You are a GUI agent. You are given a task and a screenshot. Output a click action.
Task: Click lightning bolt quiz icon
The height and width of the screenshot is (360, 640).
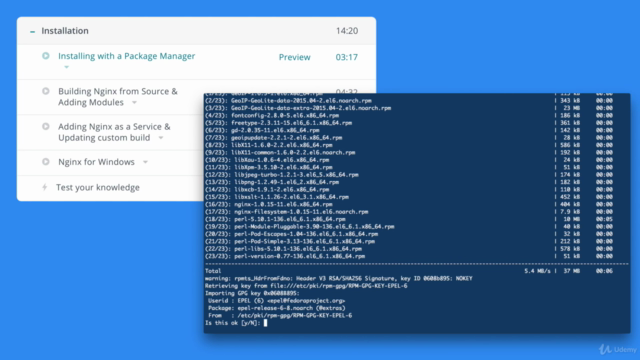(45, 187)
